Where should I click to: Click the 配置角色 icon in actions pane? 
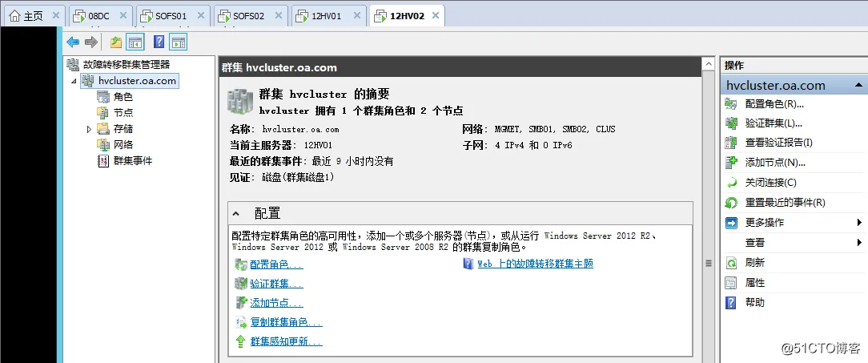(731, 103)
